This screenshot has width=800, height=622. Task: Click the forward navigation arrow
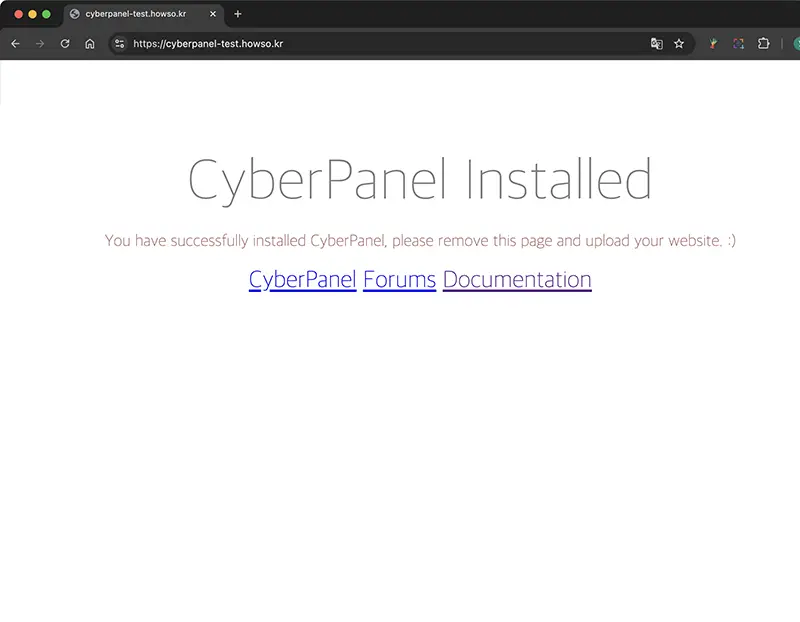point(40,44)
